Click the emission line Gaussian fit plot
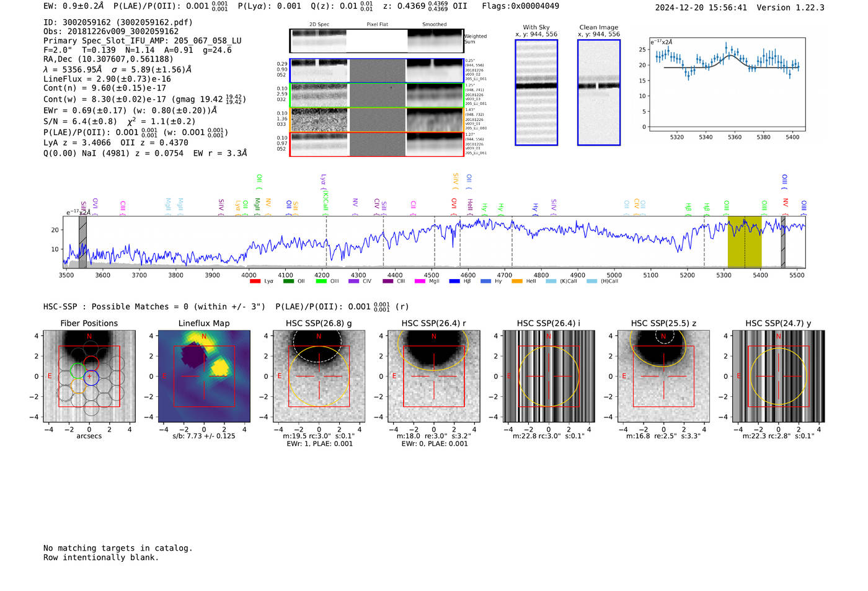This screenshot has height=591, width=868. (x=727, y=84)
